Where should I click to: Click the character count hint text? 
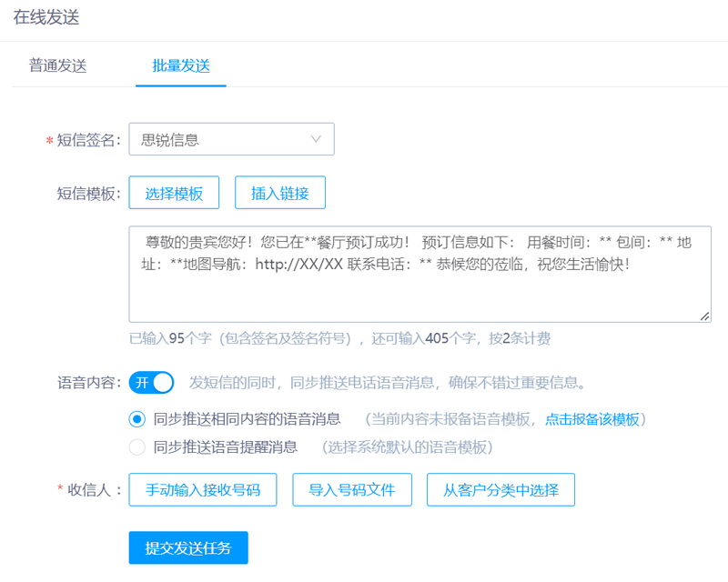tap(339, 339)
